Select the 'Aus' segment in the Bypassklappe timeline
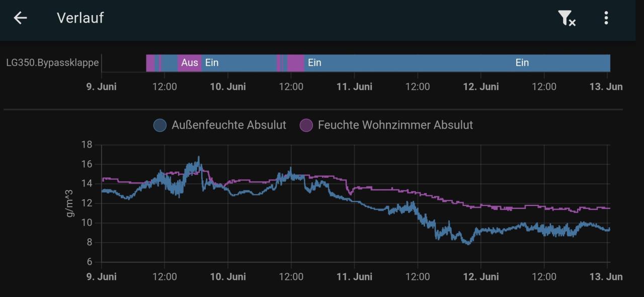 pyautogui.click(x=190, y=63)
